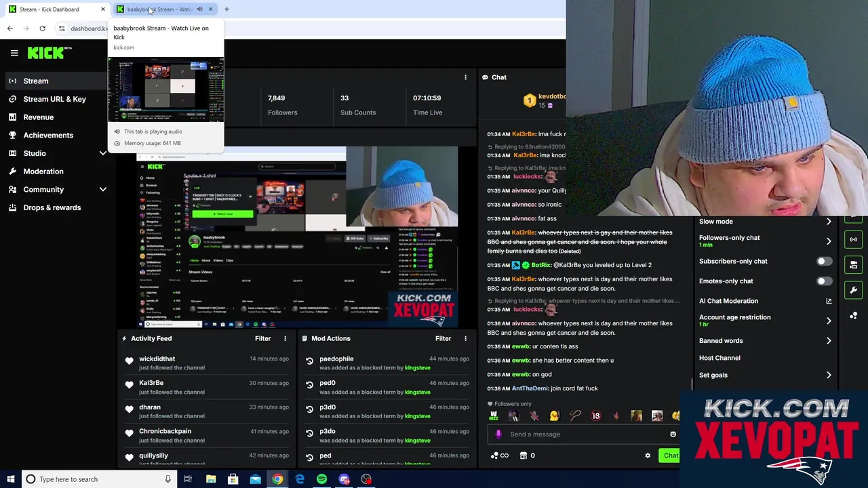868x488 pixels.
Task: Click the share nodes icon on right rail
Action: [x=853, y=316]
